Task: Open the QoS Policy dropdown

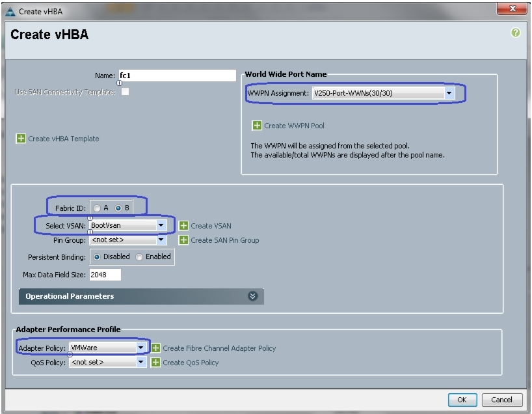Action: coord(107,362)
